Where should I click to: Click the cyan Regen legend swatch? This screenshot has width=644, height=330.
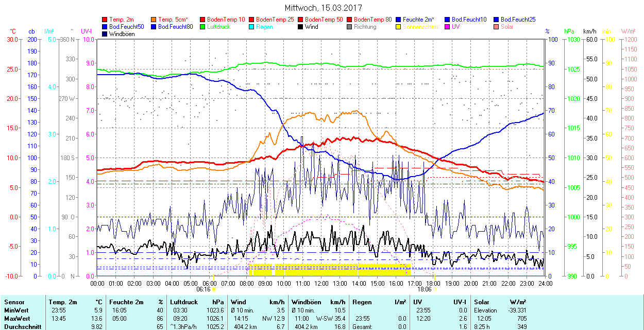click(252, 27)
